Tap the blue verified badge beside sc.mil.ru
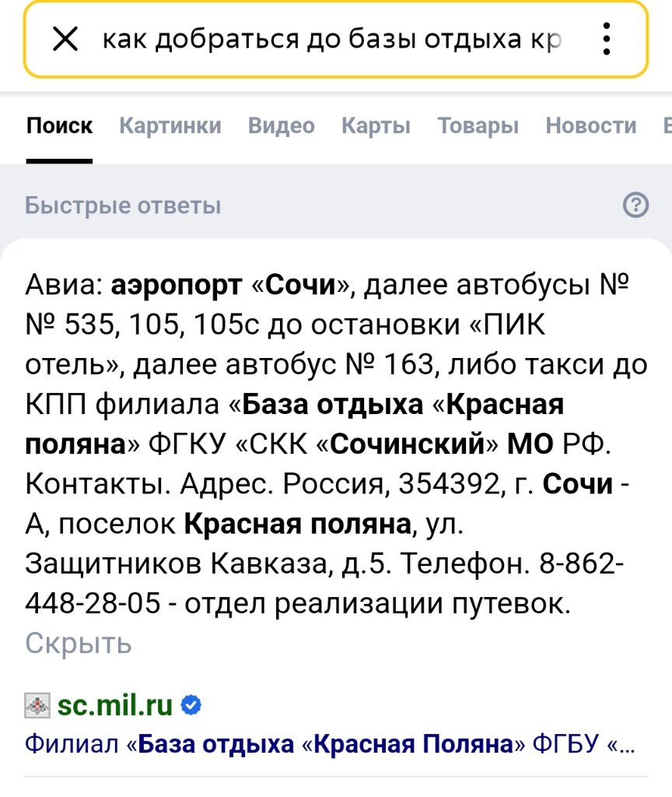 (192, 705)
